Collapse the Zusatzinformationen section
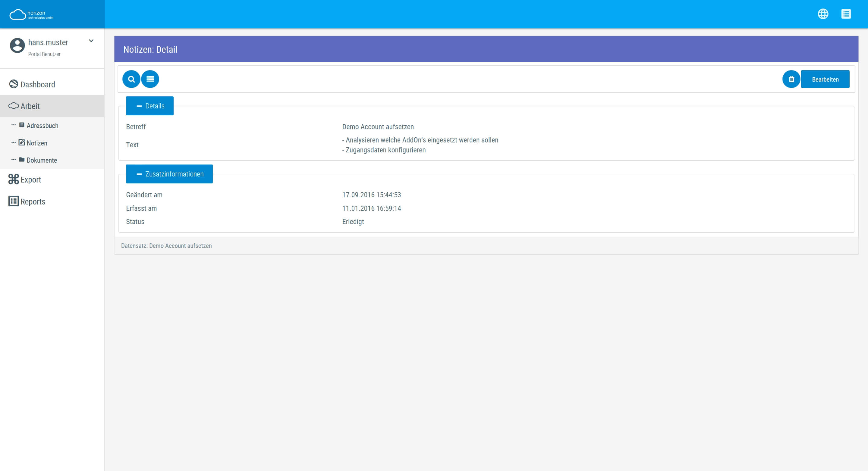This screenshot has width=868, height=471. [x=169, y=173]
